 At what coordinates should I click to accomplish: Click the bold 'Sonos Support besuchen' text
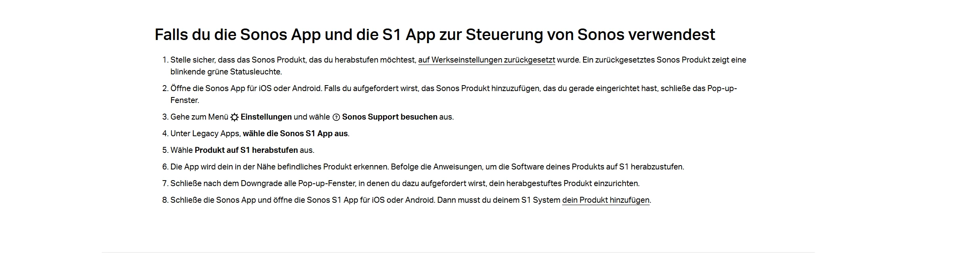coord(390,117)
